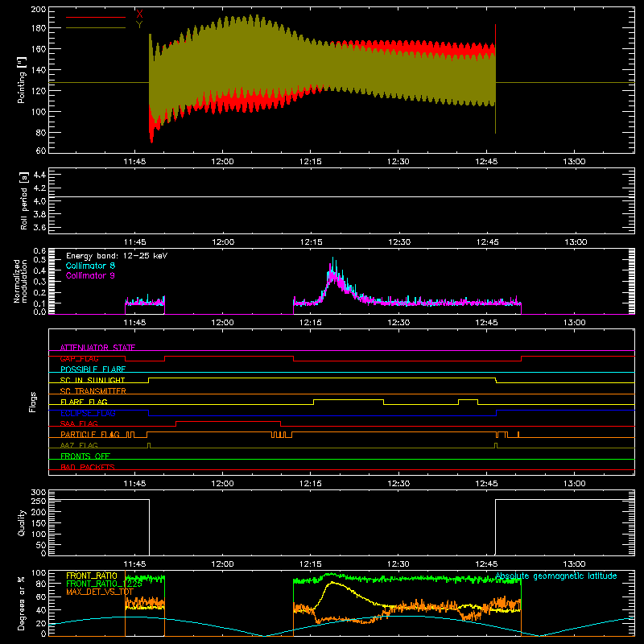The height and width of the screenshot is (644, 644).
Task: Click the Degrees or % axis title
Action: (22, 603)
